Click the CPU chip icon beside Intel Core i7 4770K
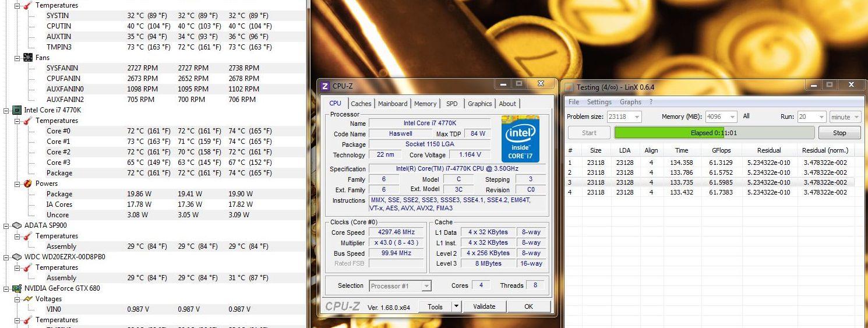Image resolution: width=868 pixels, height=328 pixels. [17, 110]
